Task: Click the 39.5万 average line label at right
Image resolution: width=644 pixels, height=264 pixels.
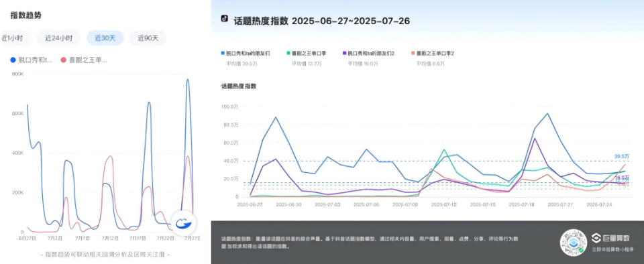Action: tap(621, 156)
